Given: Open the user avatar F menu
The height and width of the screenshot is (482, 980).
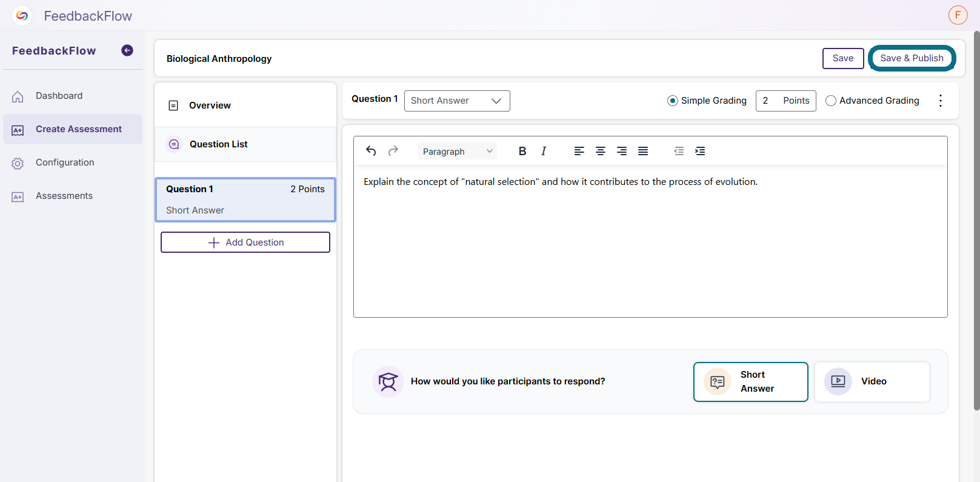Looking at the screenshot, I should coord(958,15).
